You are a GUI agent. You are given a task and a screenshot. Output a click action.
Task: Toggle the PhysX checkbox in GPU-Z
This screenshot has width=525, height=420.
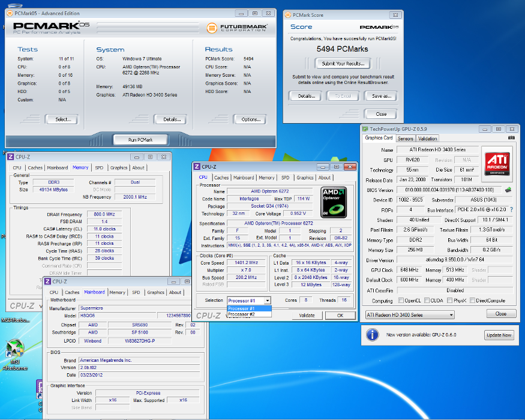click(449, 301)
